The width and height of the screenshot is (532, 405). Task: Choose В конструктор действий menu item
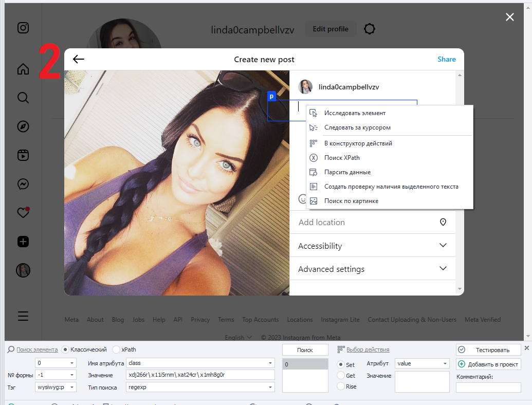tap(390, 143)
